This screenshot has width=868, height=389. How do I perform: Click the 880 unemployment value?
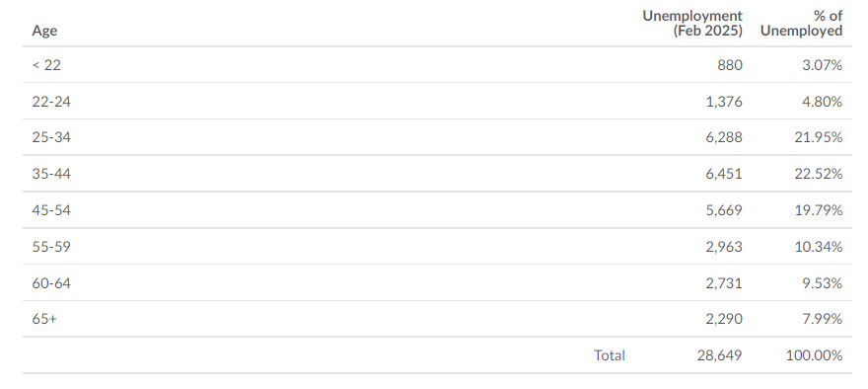pos(730,65)
